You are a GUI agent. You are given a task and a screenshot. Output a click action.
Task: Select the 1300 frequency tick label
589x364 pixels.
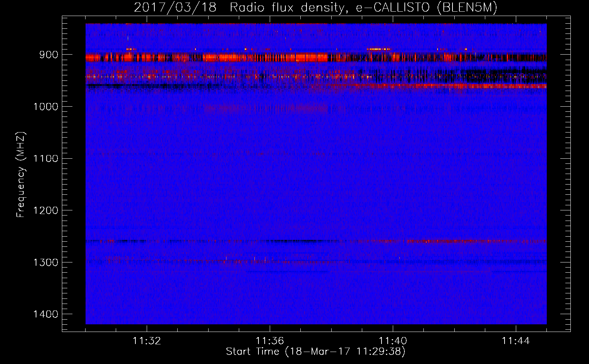pyautogui.click(x=46, y=262)
